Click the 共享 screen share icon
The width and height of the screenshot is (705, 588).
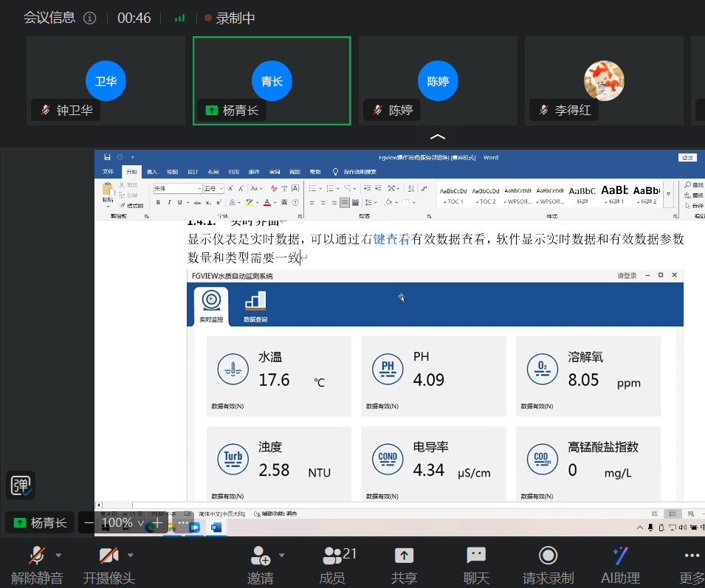[x=404, y=554]
